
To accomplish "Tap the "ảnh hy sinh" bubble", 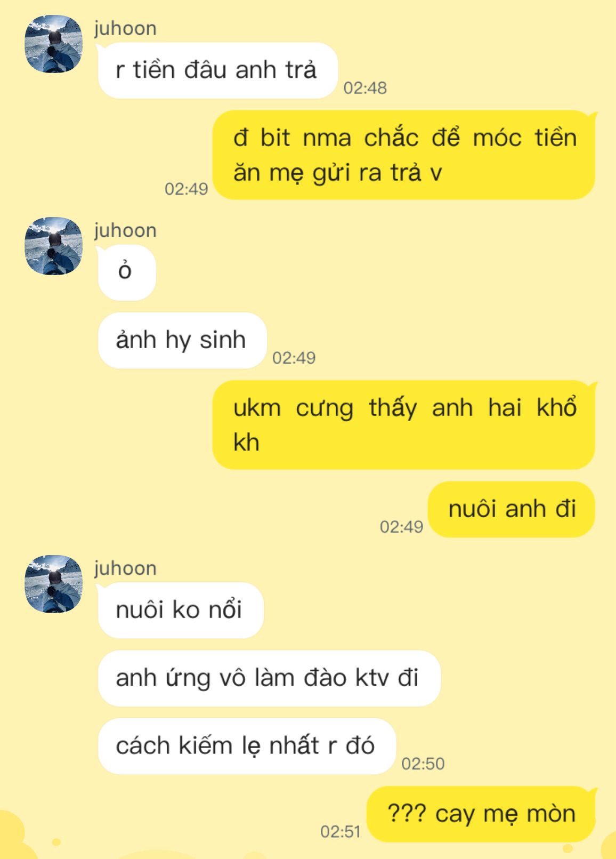I will 182,340.
